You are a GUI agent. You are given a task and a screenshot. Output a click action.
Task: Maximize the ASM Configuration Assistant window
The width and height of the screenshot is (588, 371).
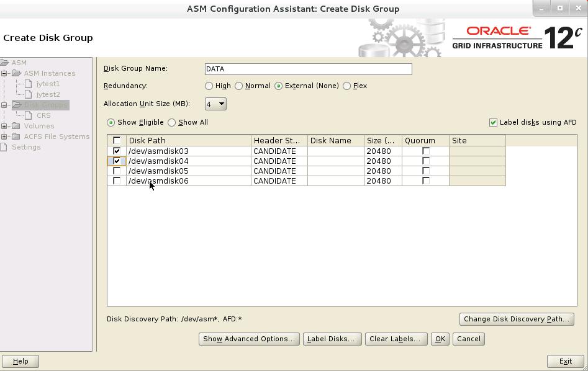(x=560, y=8)
